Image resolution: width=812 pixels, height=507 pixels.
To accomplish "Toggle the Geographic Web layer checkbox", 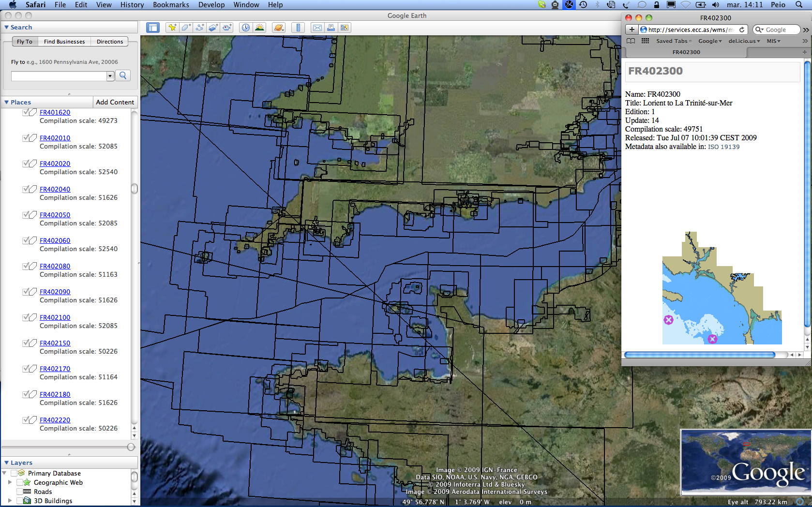I will (20, 482).
